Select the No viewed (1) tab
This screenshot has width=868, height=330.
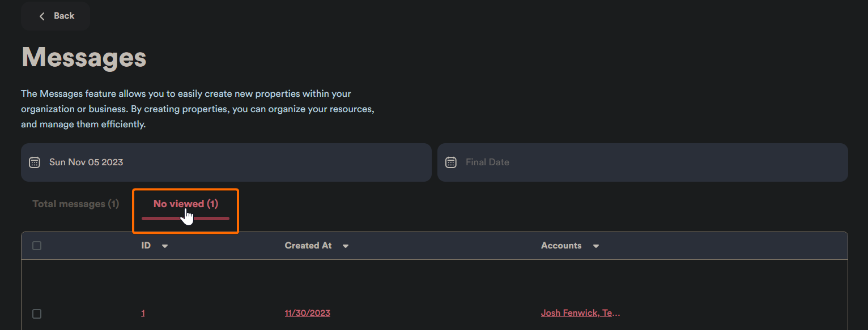[186, 204]
